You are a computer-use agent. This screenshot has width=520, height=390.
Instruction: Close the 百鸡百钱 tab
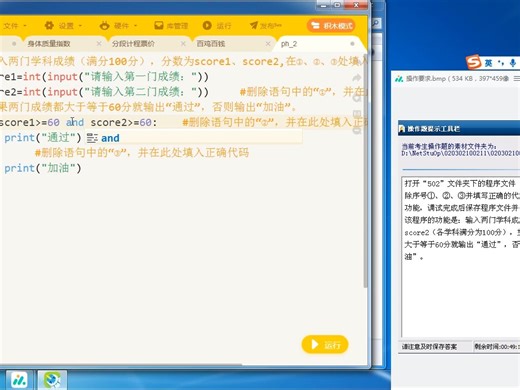[268, 44]
